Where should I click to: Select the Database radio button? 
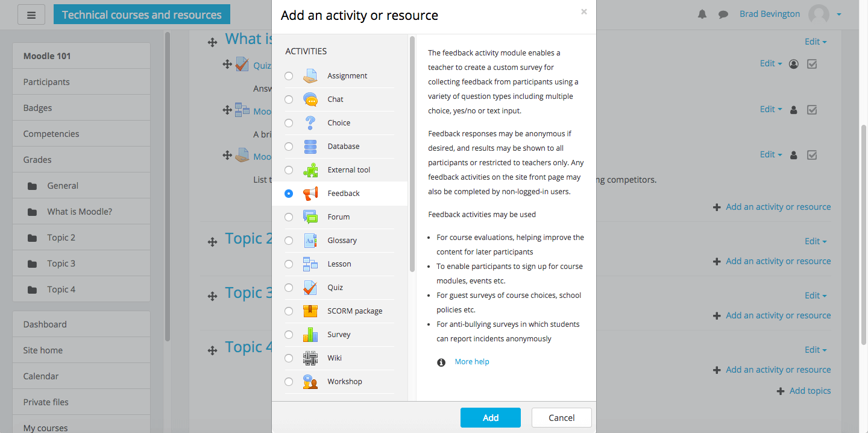point(289,147)
